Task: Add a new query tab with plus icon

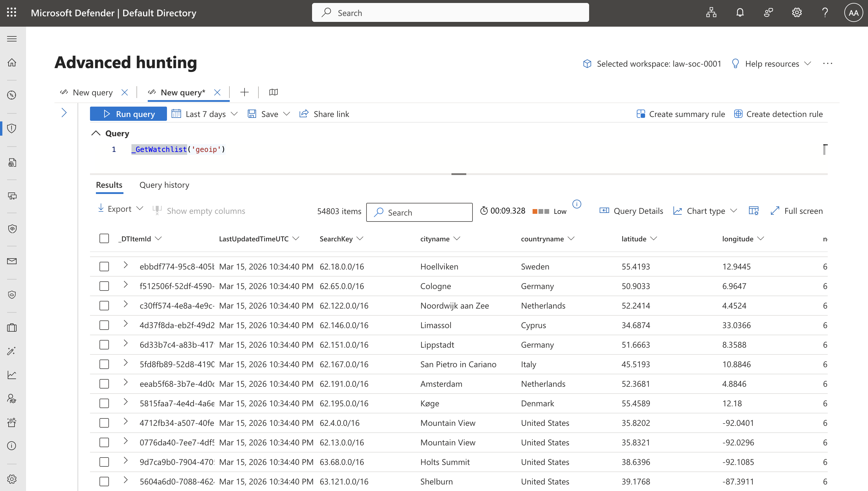Action: 245,92
